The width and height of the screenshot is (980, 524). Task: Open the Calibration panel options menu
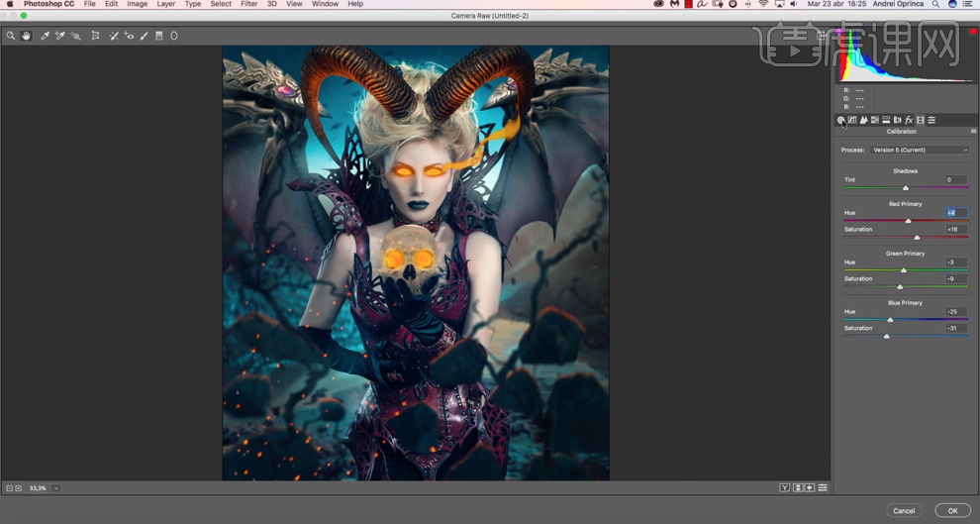[973, 131]
